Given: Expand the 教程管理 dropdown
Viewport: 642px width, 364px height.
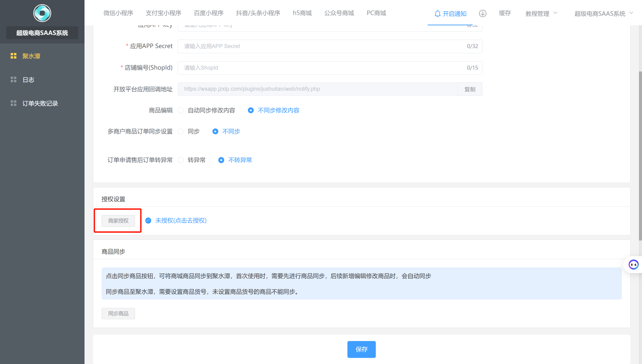Looking at the screenshot, I should (x=541, y=14).
